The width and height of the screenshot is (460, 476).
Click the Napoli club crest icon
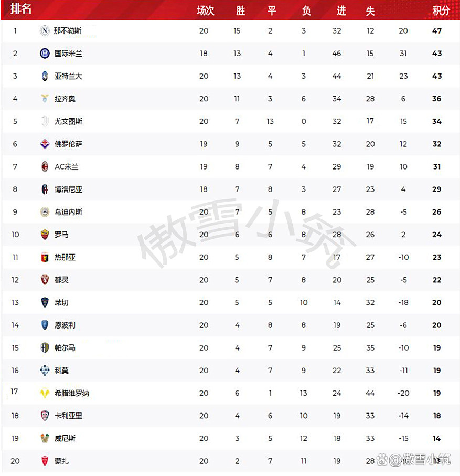tap(45, 30)
